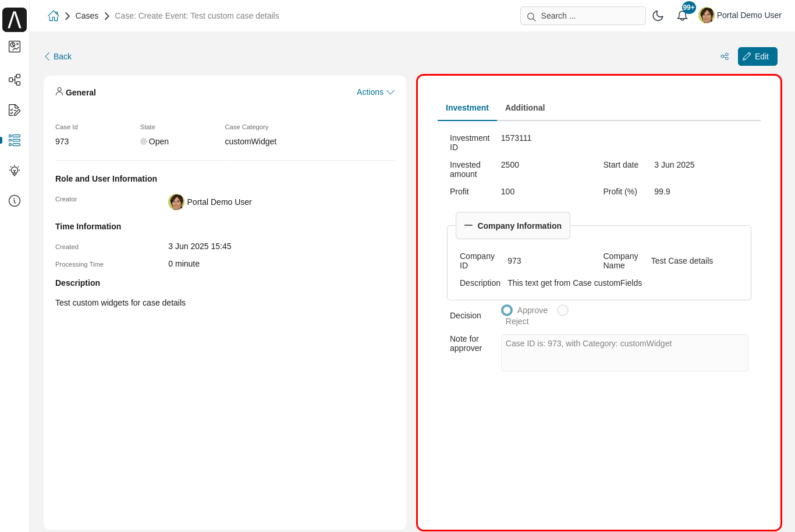
Task: Open the lightbulb statistics icon in the sidebar
Action: 15,171
